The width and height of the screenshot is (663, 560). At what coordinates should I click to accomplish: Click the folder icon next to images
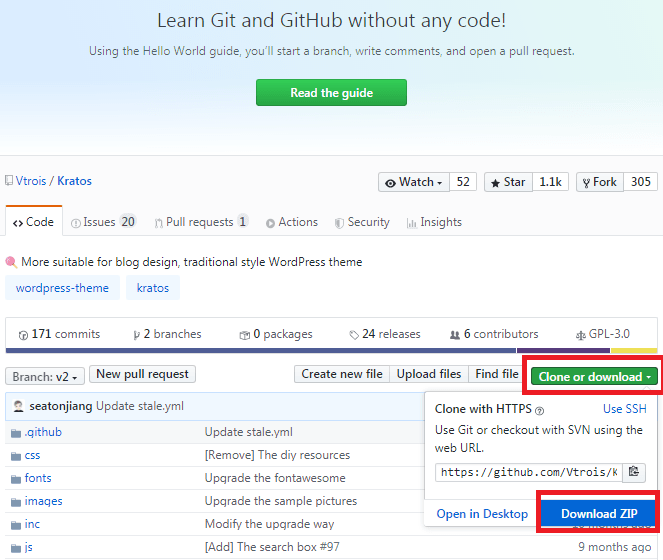(x=16, y=502)
